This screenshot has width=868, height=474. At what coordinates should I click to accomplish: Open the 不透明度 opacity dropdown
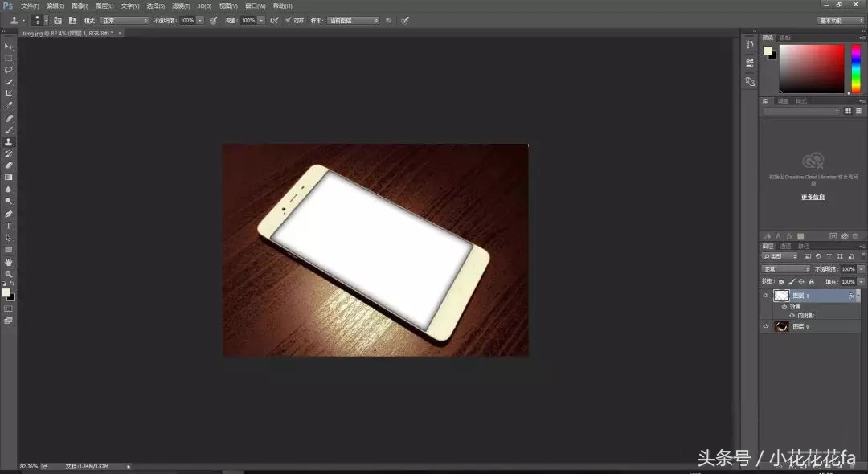click(x=860, y=268)
